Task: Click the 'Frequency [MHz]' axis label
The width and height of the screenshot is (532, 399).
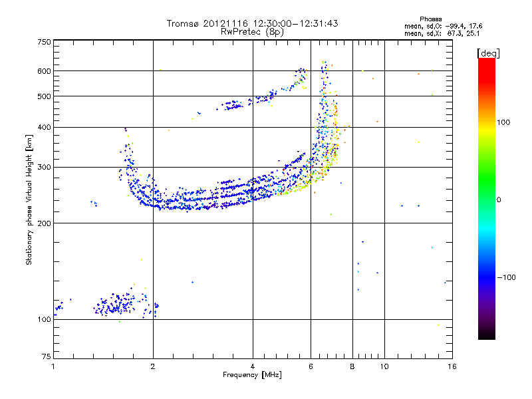Action: point(252,375)
